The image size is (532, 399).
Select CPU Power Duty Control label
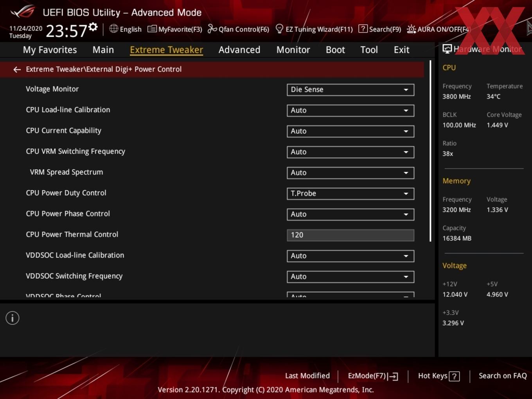pos(66,193)
